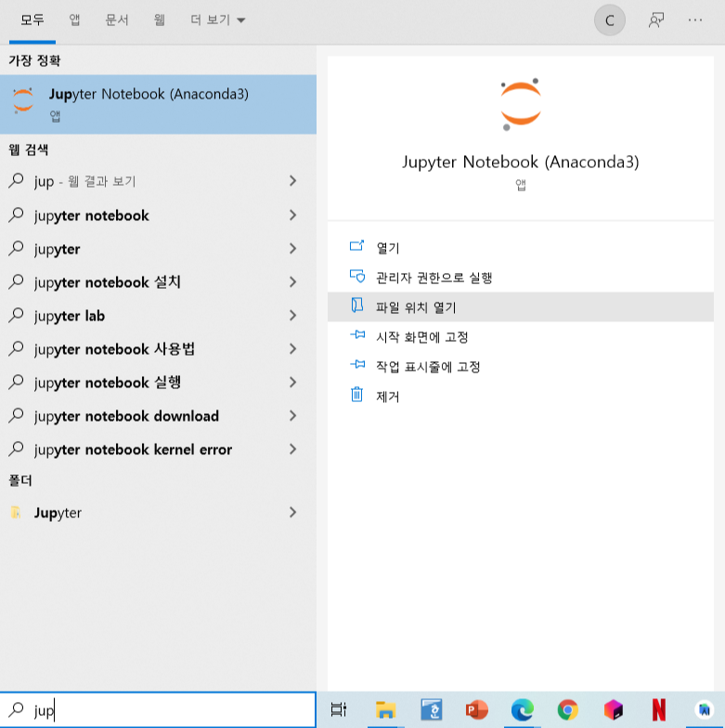The image size is (725, 728).
Task: Click the feedback person icon
Action: click(x=655, y=20)
